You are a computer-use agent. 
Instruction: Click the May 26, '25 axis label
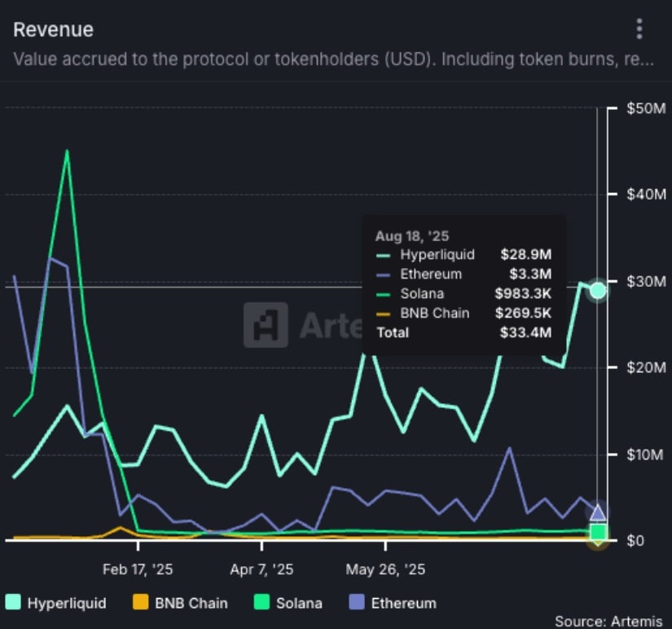pyautogui.click(x=385, y=570)
